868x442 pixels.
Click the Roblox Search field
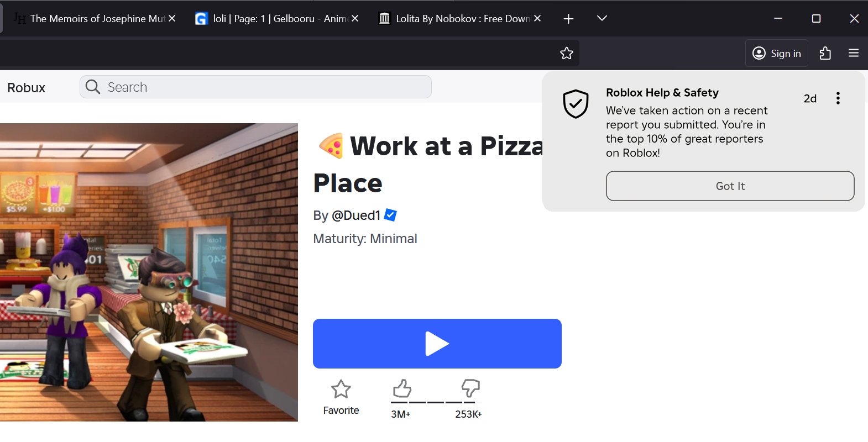(x=255, y=87)
